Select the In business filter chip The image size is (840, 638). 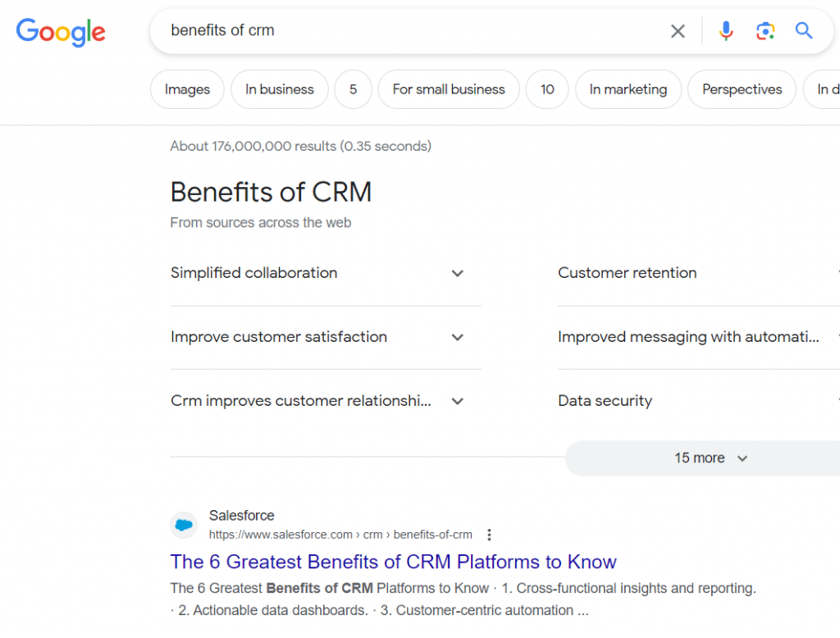point(280,89)
